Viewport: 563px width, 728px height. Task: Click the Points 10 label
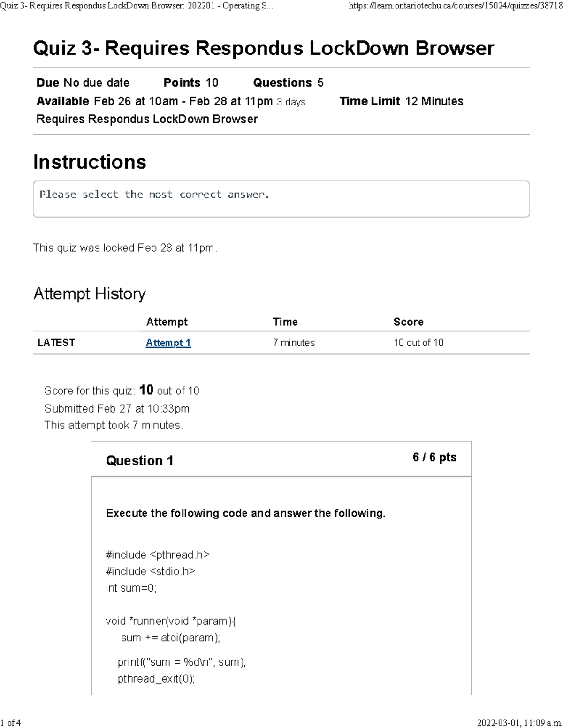click(190, 83)
